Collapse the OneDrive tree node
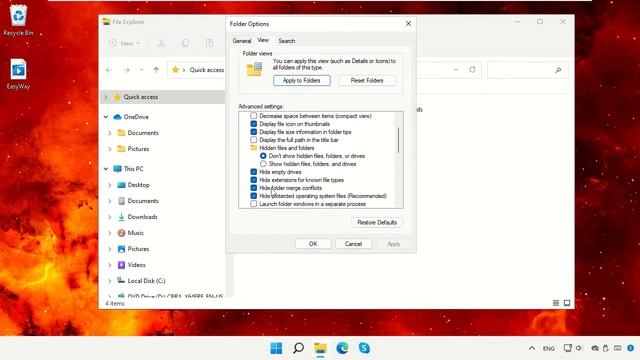 coord(106,117)
